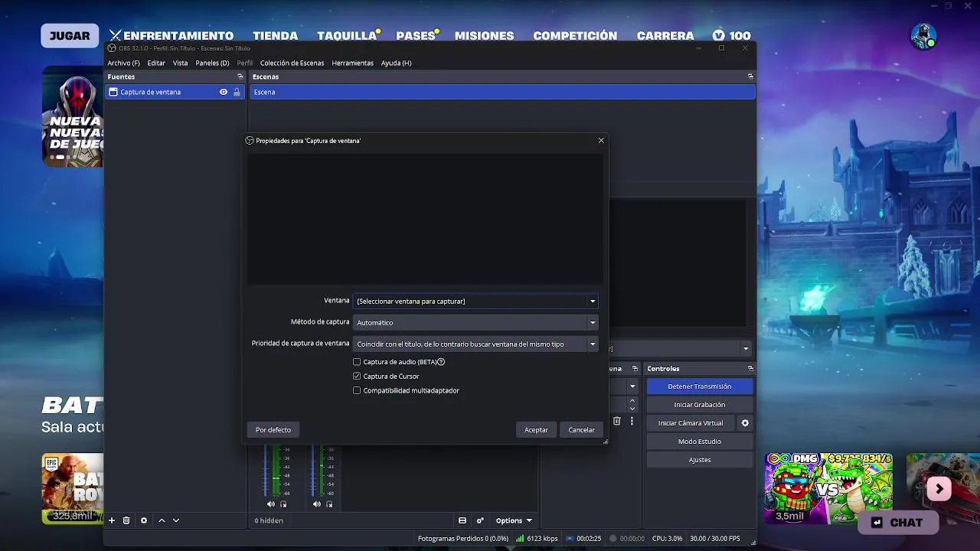
Task: Select the Escena scene row
Action: (502, 92)
